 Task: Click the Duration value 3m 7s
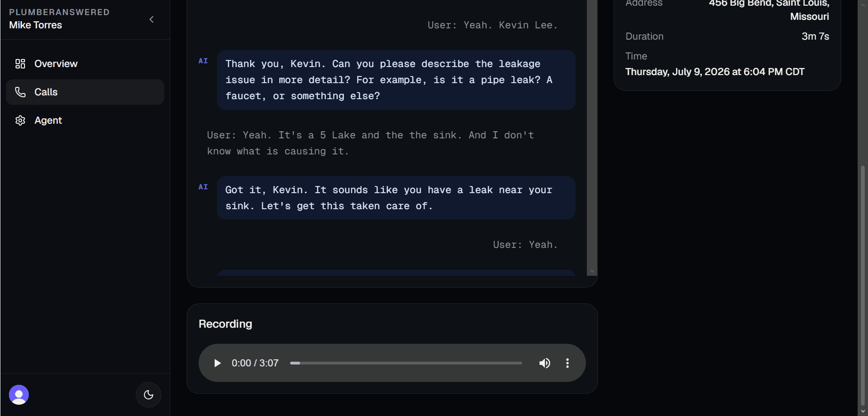[x=815, y=36]
